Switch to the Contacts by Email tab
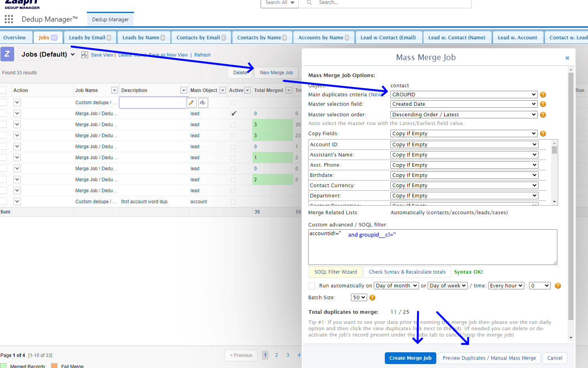This screenshot has width=588, height=368. pyautogui.click(x=201, y=38)
